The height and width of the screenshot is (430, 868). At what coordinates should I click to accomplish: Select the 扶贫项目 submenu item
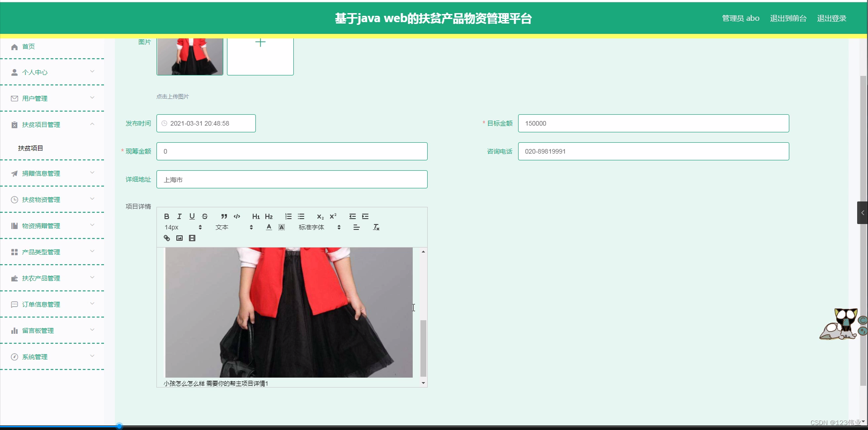(x=30, y=148)
